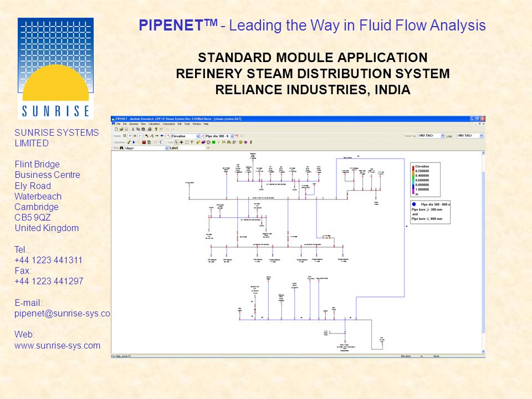This screenshot has width=532, height=399.
Task: Select the crosshair pan tool
Action: click(182, 142)
